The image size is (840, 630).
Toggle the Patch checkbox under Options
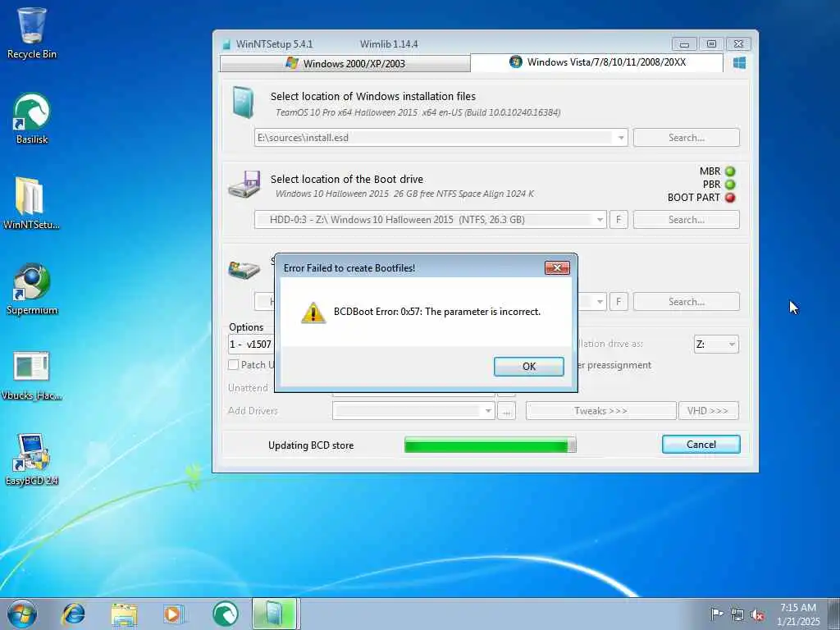point(234,365)
